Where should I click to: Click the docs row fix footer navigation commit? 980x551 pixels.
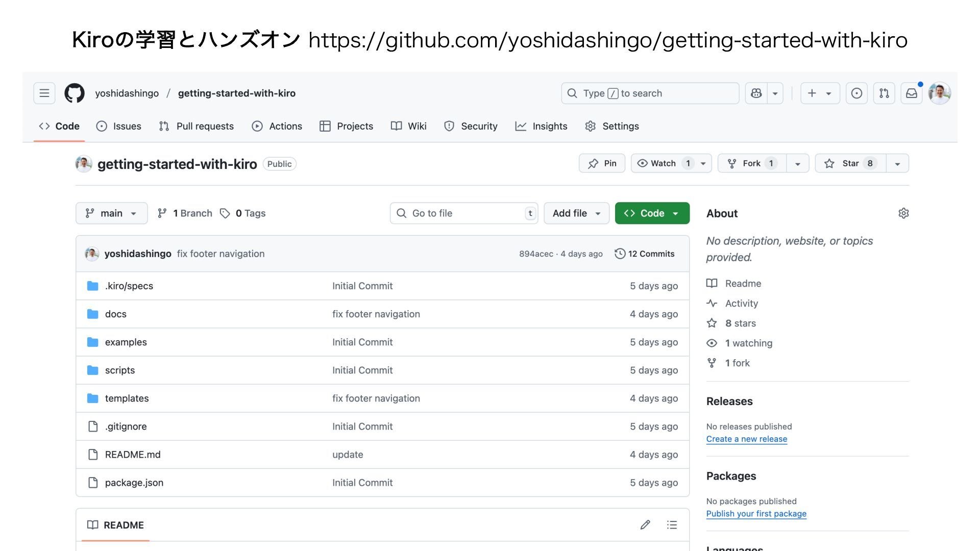pos(376,314)
